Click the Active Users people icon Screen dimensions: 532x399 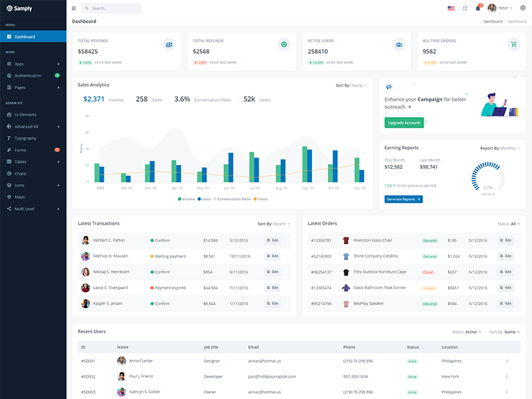tap(399, 45)
